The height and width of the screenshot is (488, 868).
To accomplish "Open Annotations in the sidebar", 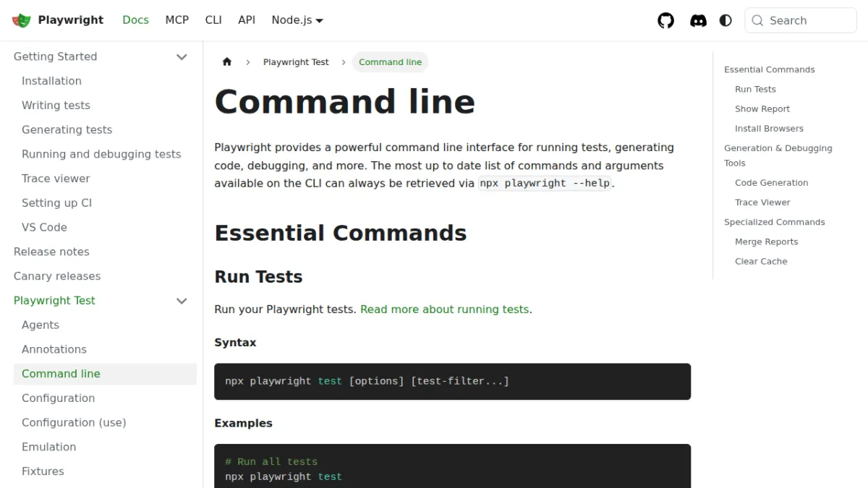I will [x=54, y=349].
